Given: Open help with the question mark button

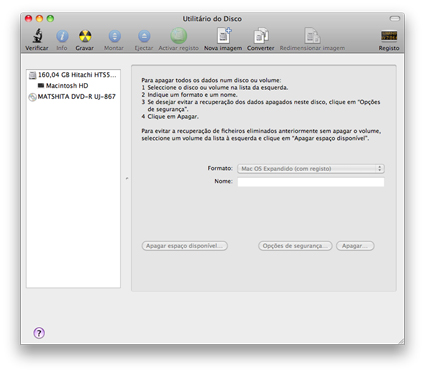Looking at the screenshot, I should (x=39, y=333).
